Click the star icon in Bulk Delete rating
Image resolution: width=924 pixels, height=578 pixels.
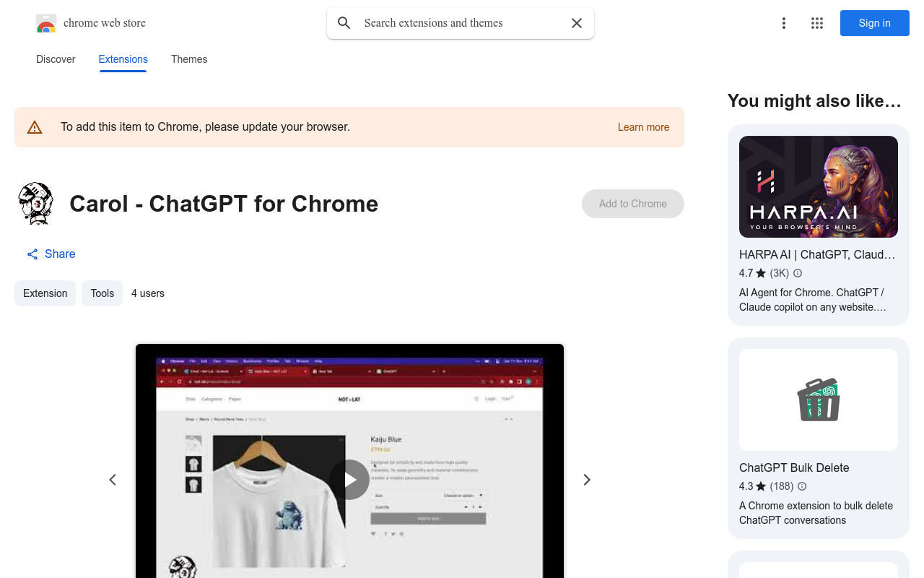point(761,486)
